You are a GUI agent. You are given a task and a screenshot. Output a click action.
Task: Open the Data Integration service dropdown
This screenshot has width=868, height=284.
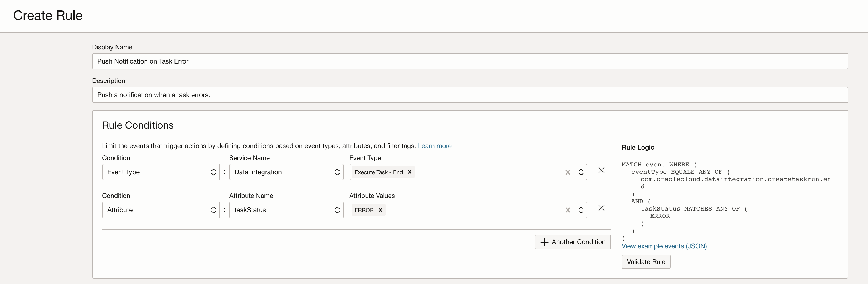286,172
